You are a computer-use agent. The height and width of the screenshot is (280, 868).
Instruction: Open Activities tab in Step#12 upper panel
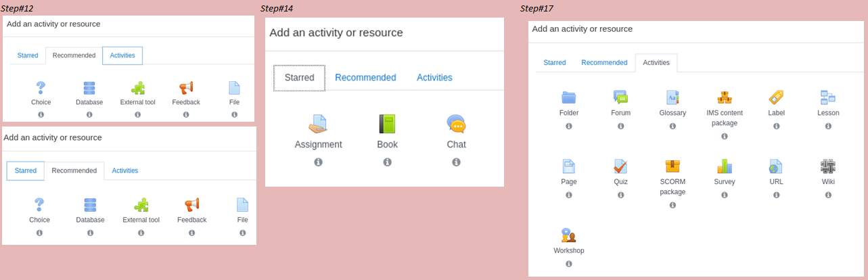122,55
